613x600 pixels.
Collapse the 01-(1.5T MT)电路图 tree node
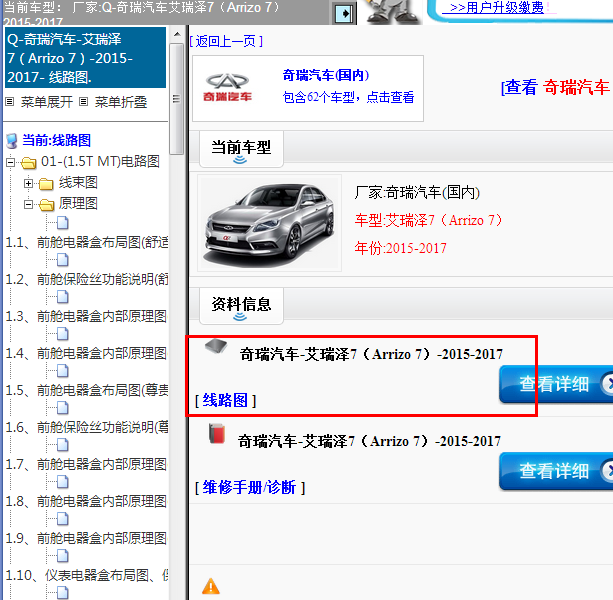[x=11, y=162]
